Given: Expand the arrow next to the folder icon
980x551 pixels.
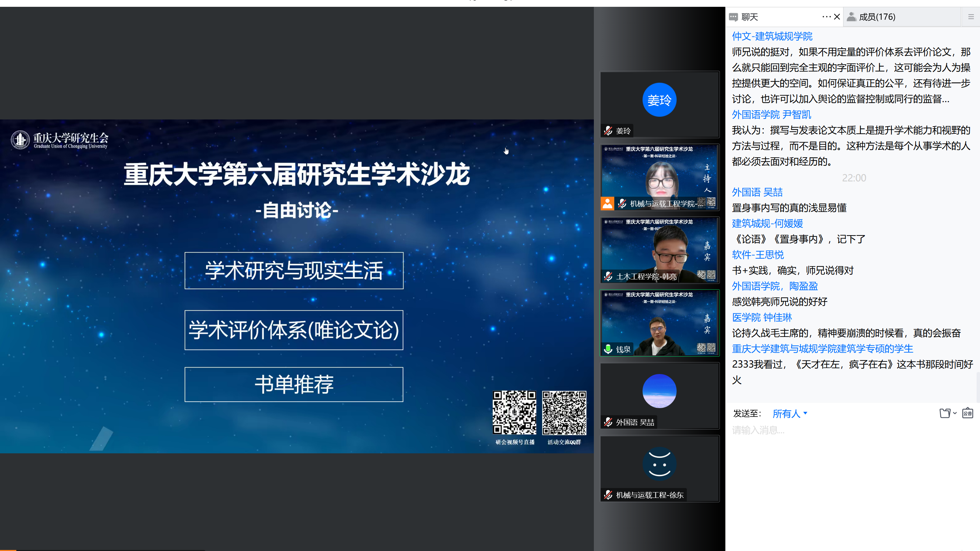Looking at the screenshot, I should (955, 413).
